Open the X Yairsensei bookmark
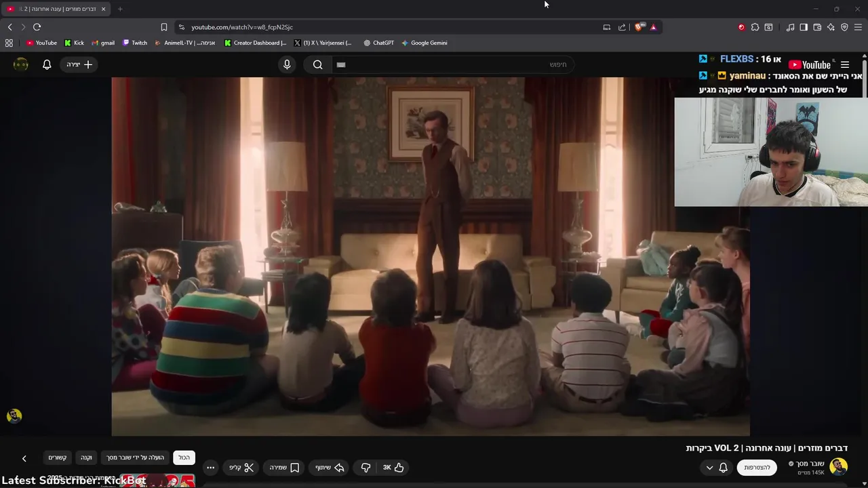The width and height of the screenshot is (868, 488). tap(323, 43)
